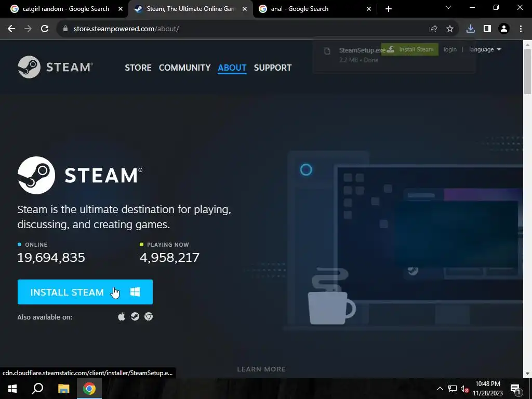This screenshot has width=532, height=399.
Task: Click the large Steam logo
Action: click(x=80, y=176)
